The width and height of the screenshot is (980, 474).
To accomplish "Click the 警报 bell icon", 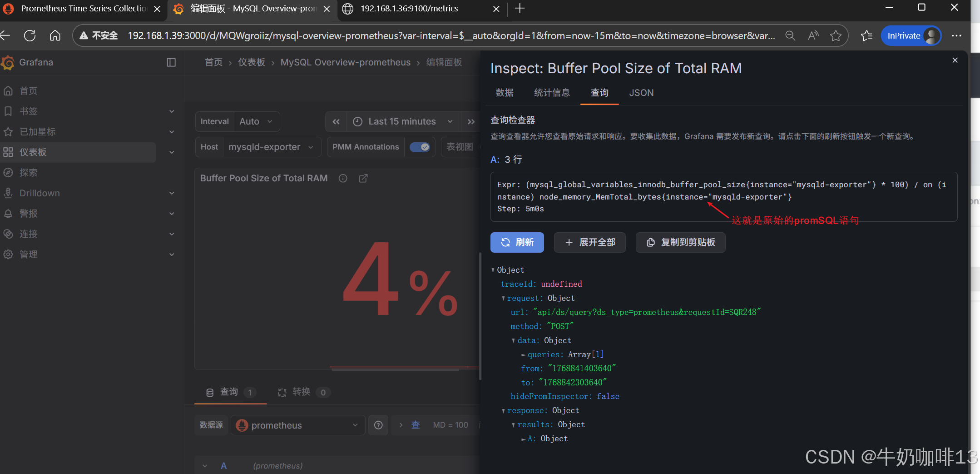I will pyautogui.click(x=8, y=214).
